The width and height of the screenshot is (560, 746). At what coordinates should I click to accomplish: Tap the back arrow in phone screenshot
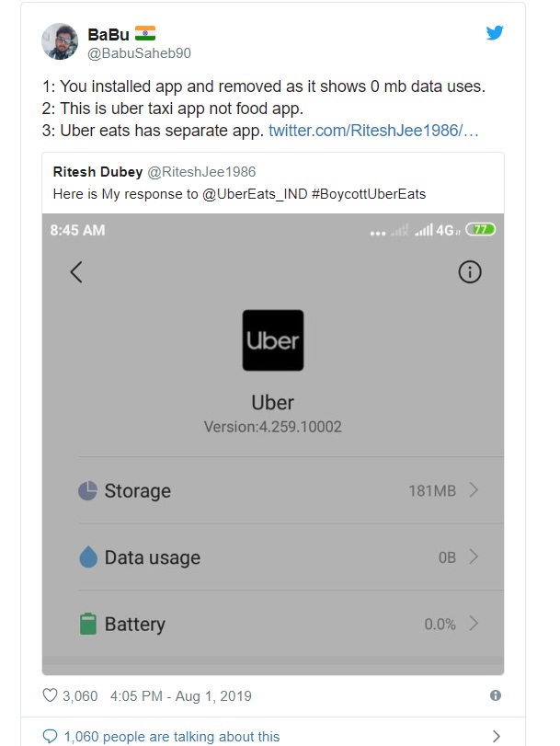point(76,272)
